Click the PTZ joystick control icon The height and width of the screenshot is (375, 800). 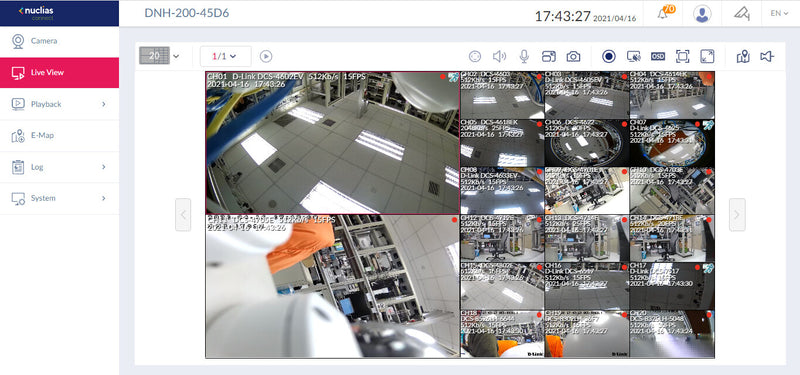[475, 57]
